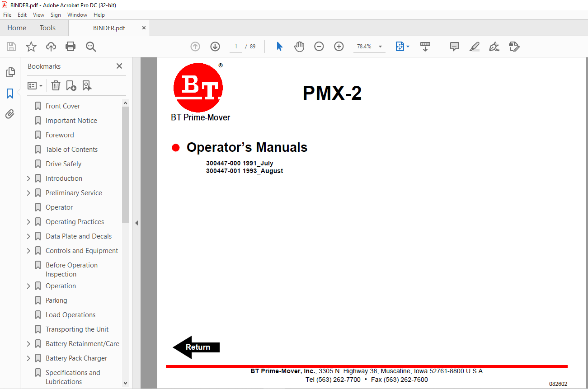Jump to Load Operations bookmark
Screen dimensions: 588x389
pos(71,315)
